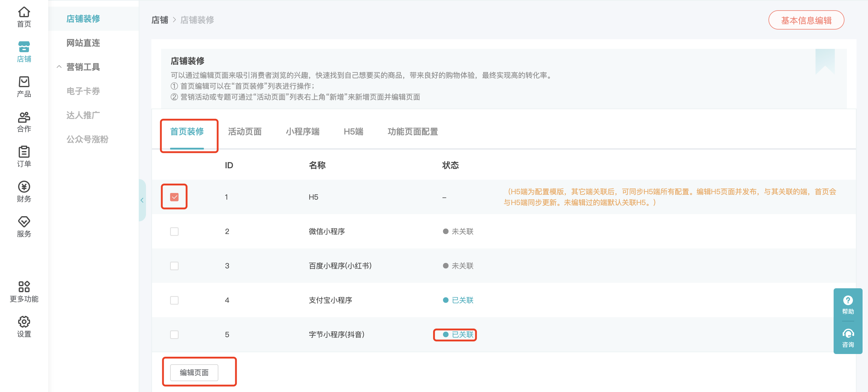Switch to the 活动页面 tab

click(x=245, y=132)
